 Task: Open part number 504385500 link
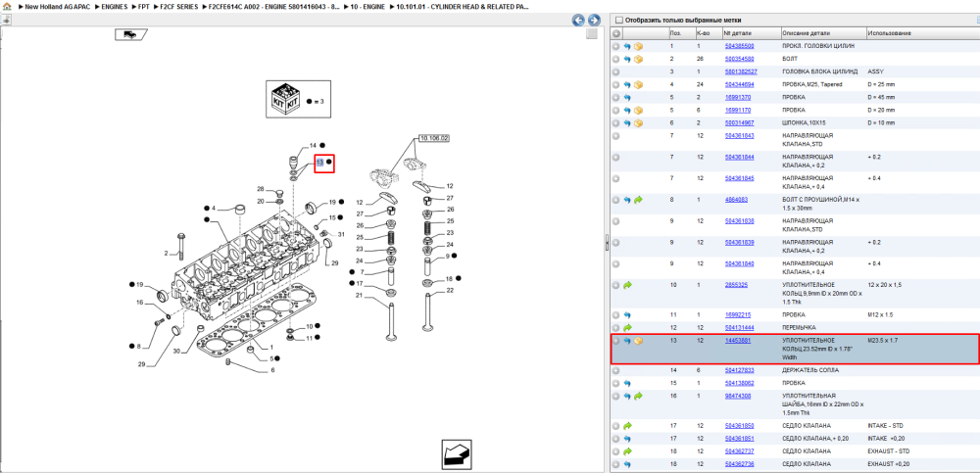(x=739, y=46)
